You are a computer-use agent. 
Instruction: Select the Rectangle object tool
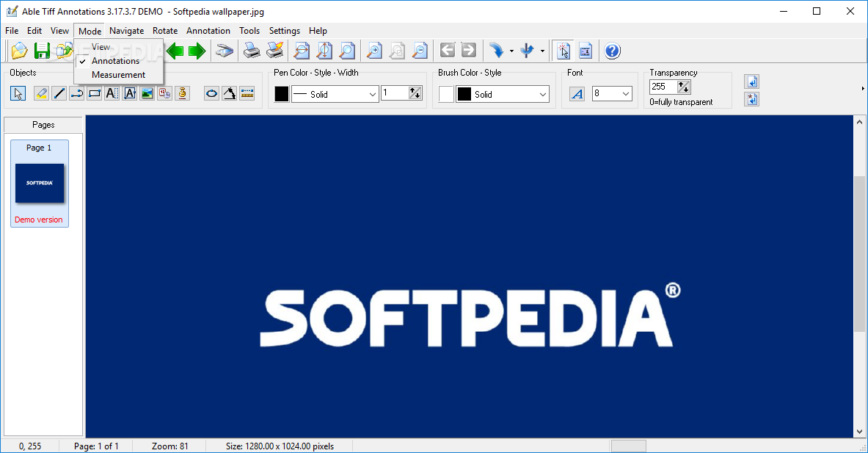[x=94, y=93]
